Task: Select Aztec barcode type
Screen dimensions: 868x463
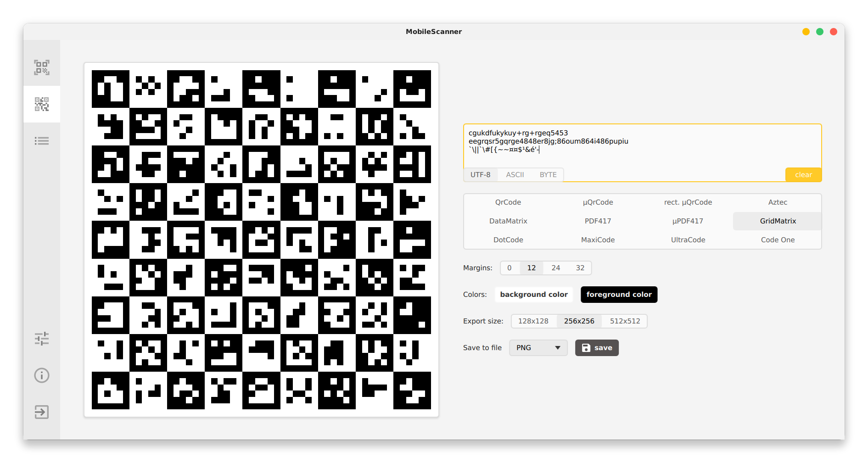Action: (x=778, y=202)
